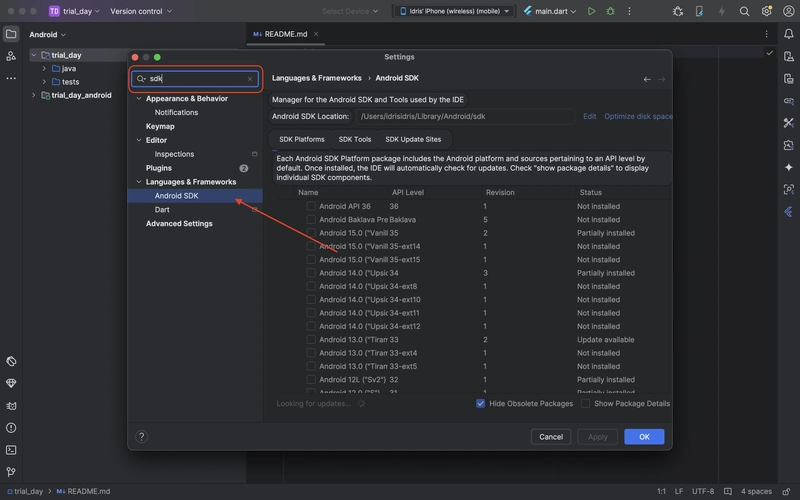Expand the trial_day_android module node
Viewport: 800px width, 500px height.
click(34, 95)
